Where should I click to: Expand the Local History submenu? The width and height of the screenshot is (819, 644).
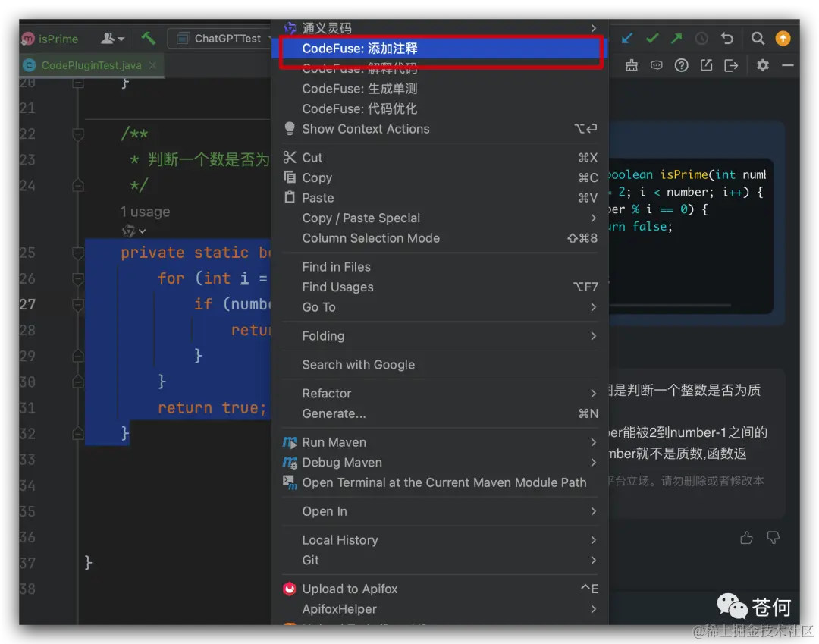(x=439, y=540)
